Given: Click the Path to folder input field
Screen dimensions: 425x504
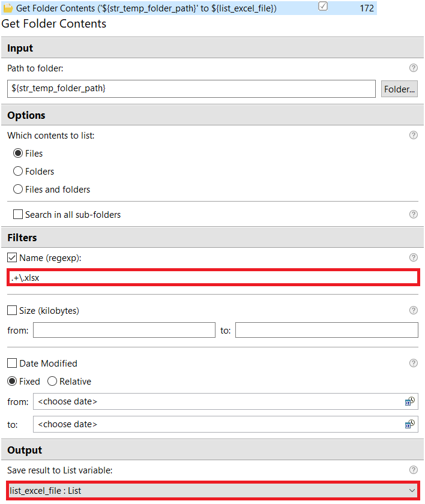Looking at the screenshot, I should tap(191, 89).
